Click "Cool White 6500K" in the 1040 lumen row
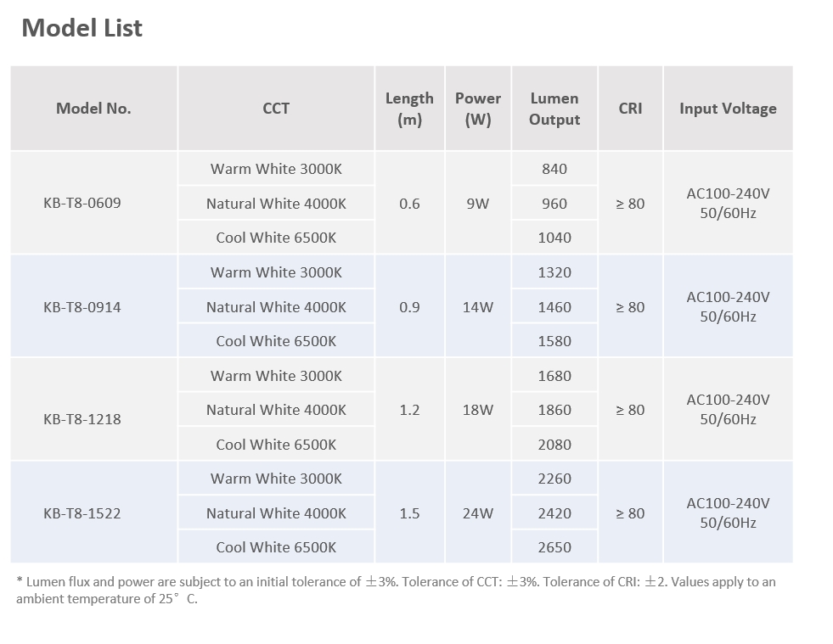This screenshot has height=644, width=833. (276, 238)
